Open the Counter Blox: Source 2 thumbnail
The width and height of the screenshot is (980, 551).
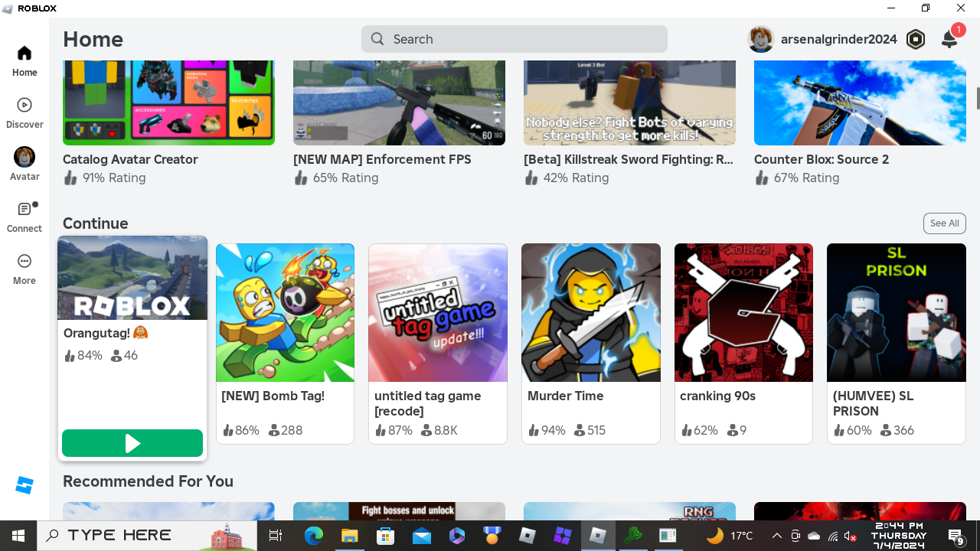point(860,103)
